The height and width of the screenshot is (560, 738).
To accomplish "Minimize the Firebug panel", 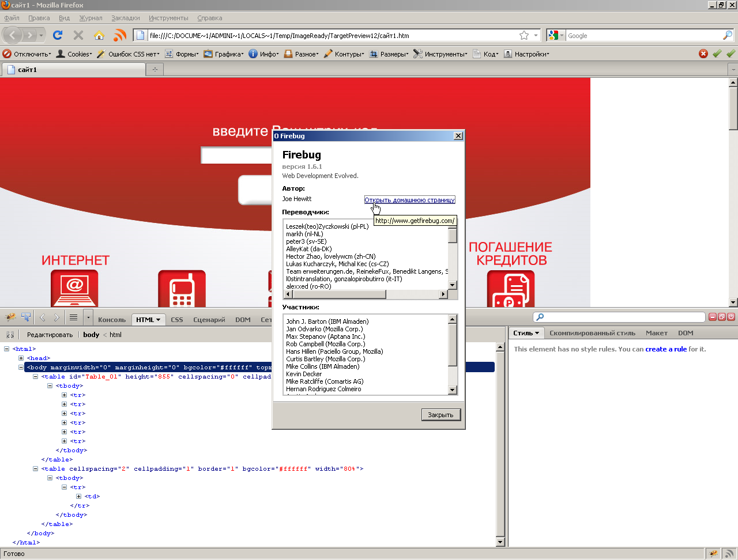I will coord(713,317).
